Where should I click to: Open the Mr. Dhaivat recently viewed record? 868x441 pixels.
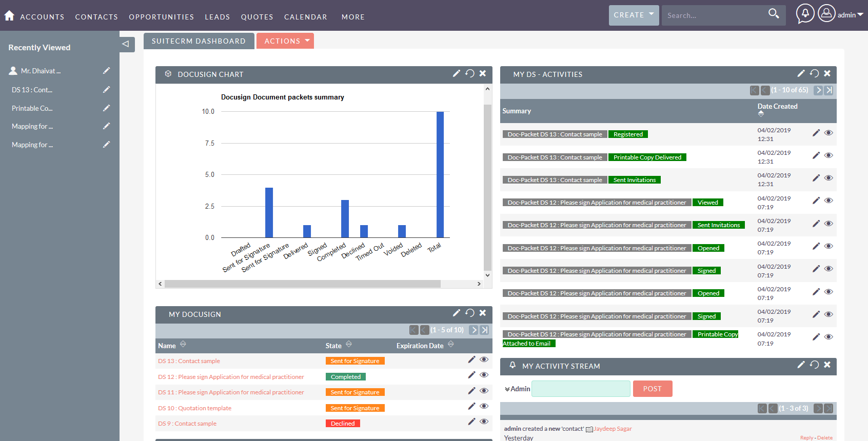click(x=41, y=71)
